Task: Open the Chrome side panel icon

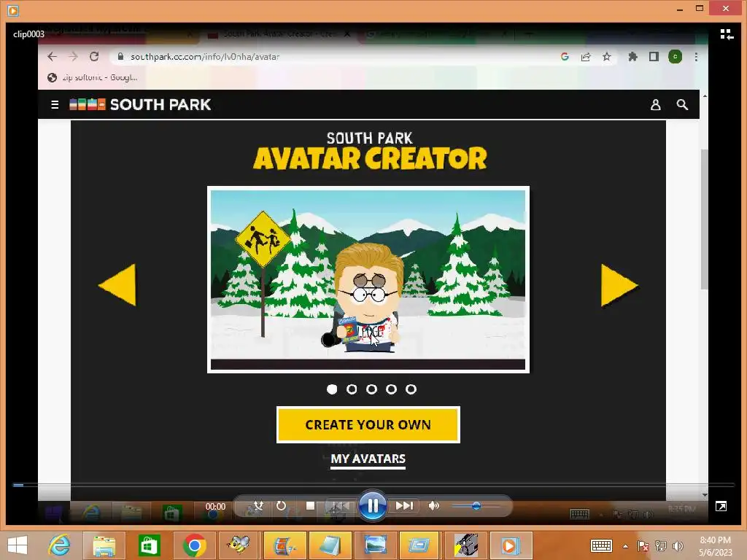Action: [x=654, y=57]
